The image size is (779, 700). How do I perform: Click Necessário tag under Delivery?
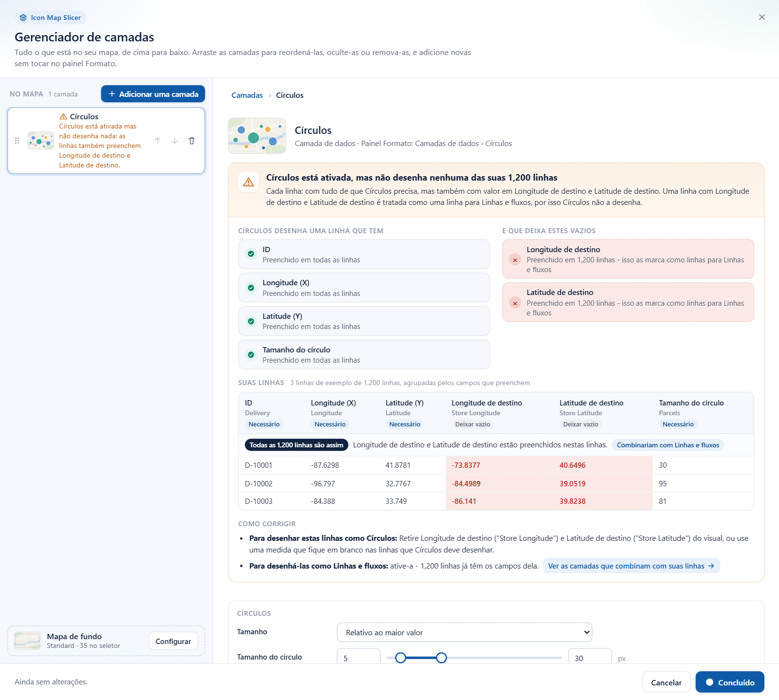[x=264, y=424]
